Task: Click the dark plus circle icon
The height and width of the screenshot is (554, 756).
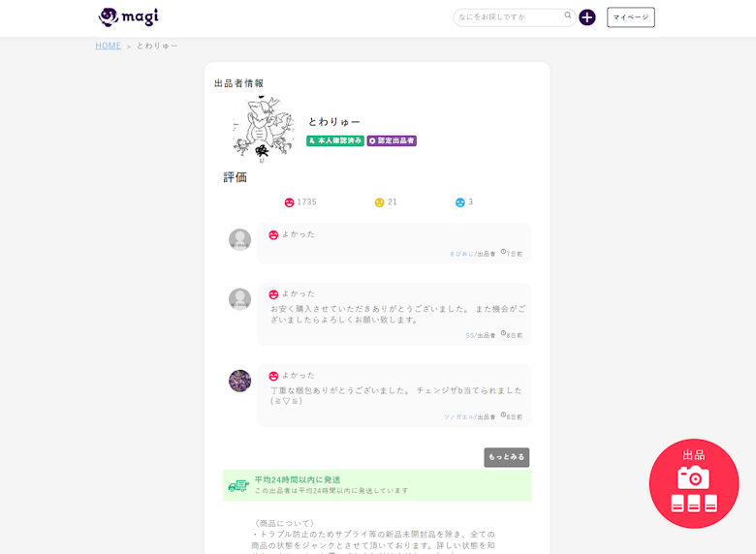Action: (586, 17)
